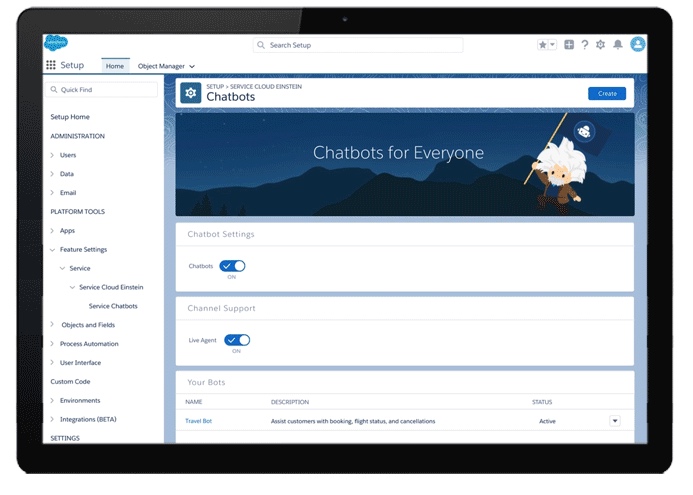Expand the Apps tree node
Image resolution: width=693 pixels, height=495 pixels.
pyautogui.click(x=52, y=231)
